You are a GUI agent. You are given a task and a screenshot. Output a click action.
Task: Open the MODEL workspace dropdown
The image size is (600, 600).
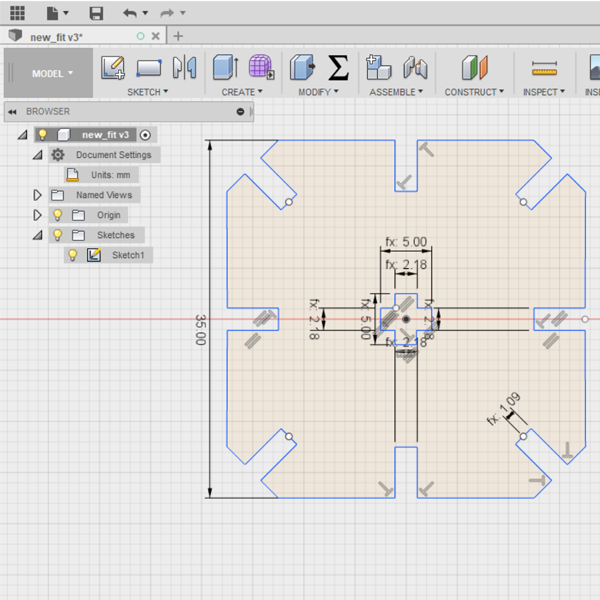[x=52, y=73]
